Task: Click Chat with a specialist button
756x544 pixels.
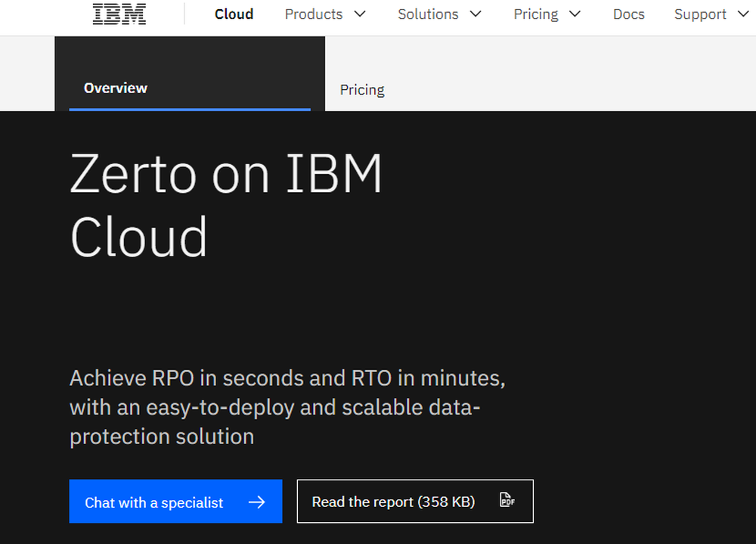Action: pyautogui.click(x=175, y=501)
